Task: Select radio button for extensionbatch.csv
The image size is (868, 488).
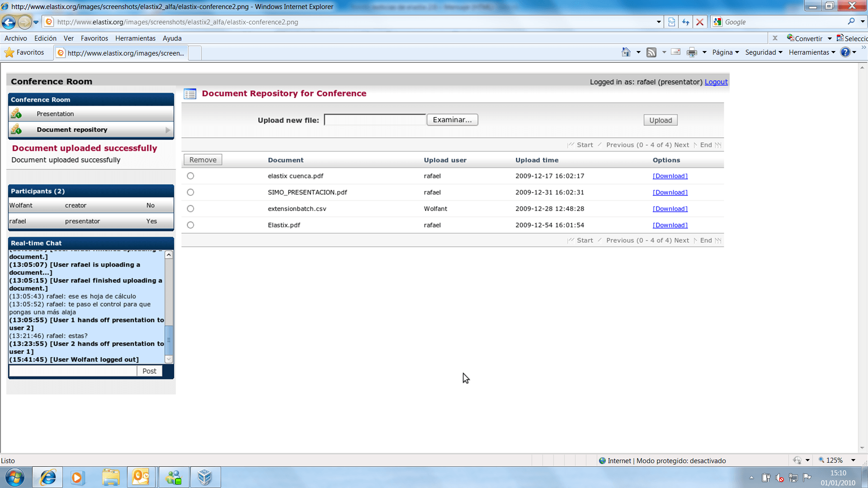Action: 190,208
